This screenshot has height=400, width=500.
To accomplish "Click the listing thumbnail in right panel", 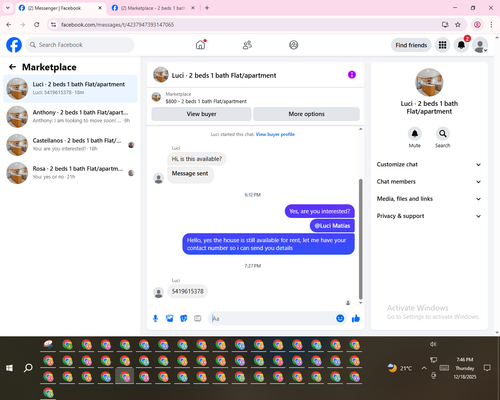I will pos(429,82).
